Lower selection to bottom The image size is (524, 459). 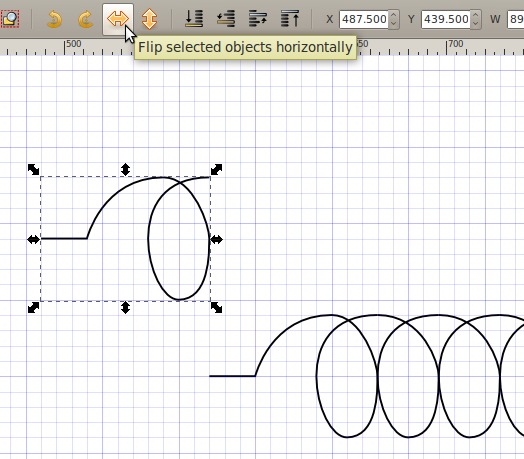click(x=194, y=19)
